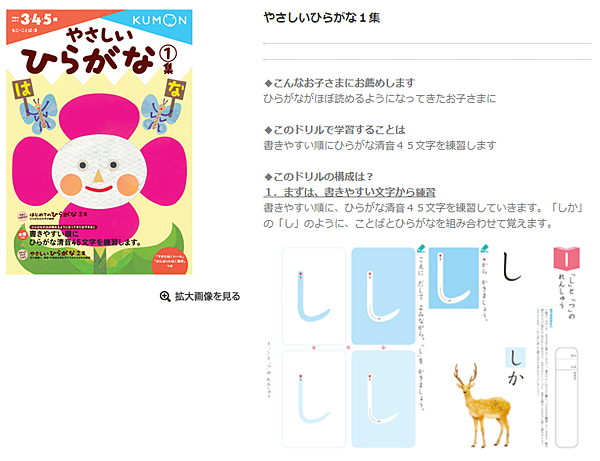Click the bottom-right pale blue tracing card

coord(383,399)
